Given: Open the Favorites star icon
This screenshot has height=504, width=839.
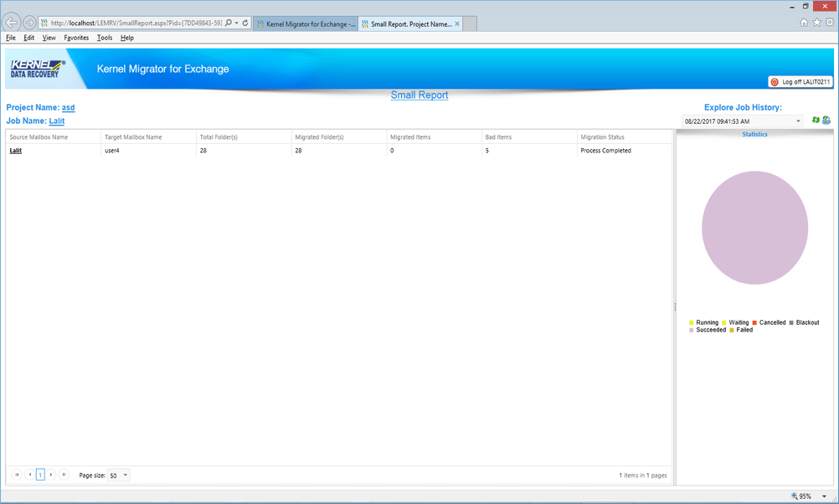Looking at the screenshot, I should (x=816, y=23).
